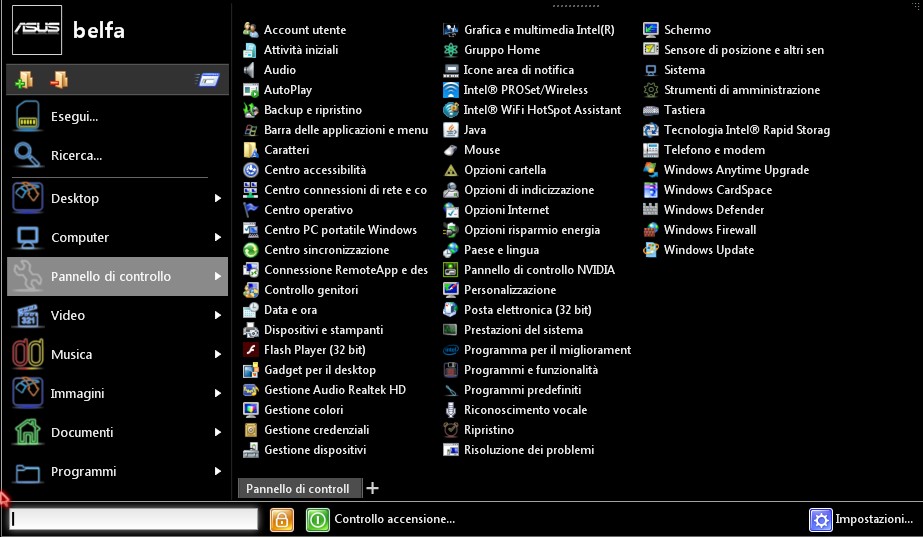Expand the Documenti submenu arrow
This screenshot has width=923, height=537.
[218, 432]
